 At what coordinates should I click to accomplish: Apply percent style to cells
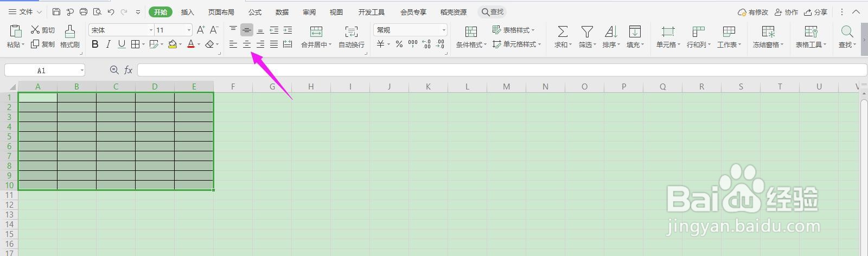click(399, 44)
